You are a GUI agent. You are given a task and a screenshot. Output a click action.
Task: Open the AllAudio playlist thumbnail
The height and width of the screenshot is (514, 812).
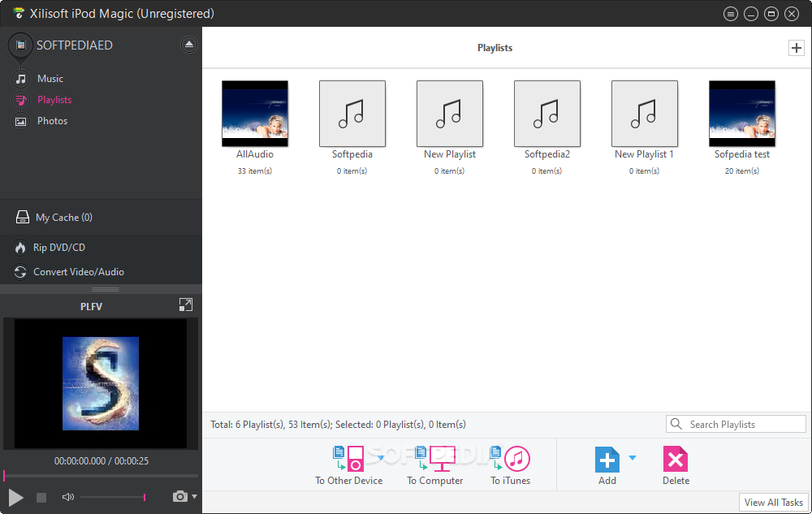[x=255, y=114]
